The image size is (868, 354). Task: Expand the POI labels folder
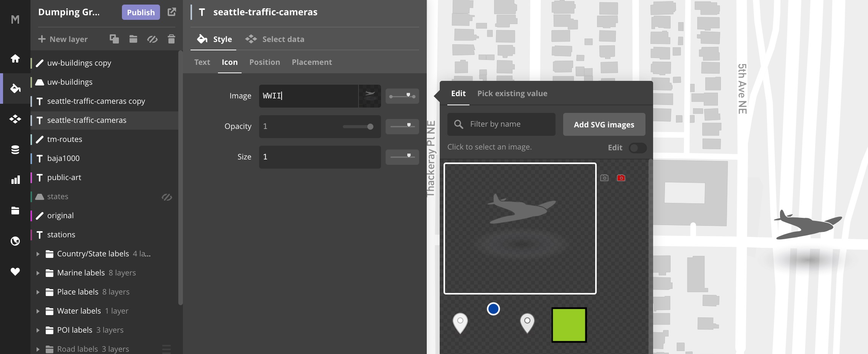[38, 330]
